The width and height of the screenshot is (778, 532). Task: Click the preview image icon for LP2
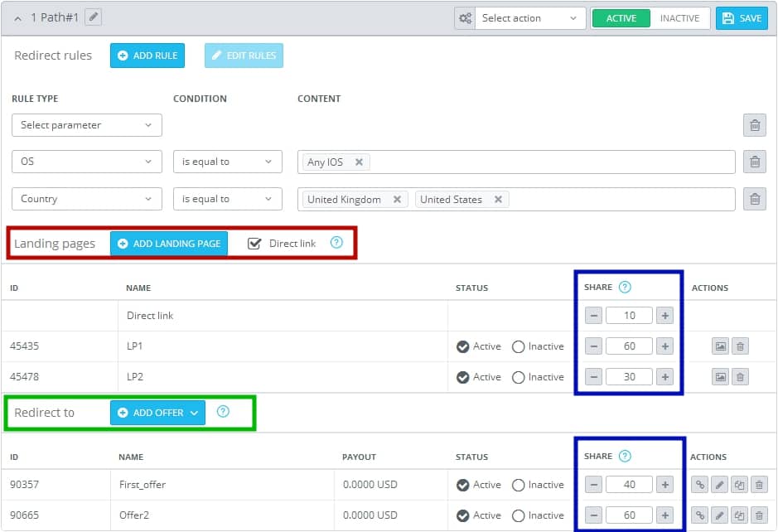pyautogui.click(x=721, y=377)
